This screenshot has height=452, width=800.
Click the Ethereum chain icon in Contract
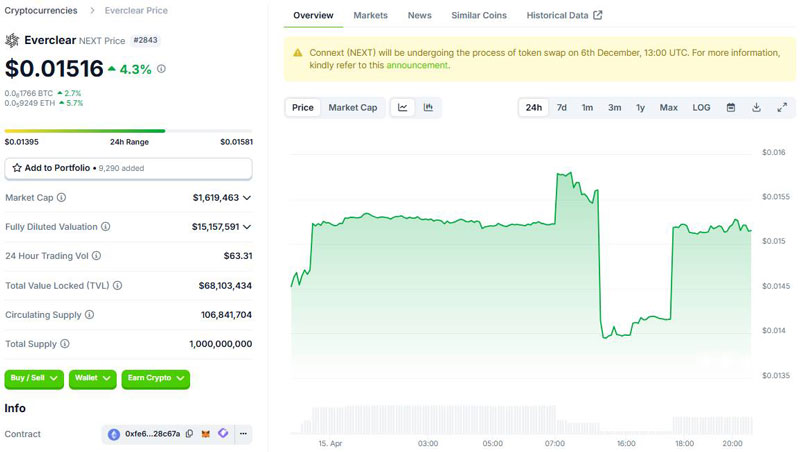pyautogui.click(x=114, y=434)
